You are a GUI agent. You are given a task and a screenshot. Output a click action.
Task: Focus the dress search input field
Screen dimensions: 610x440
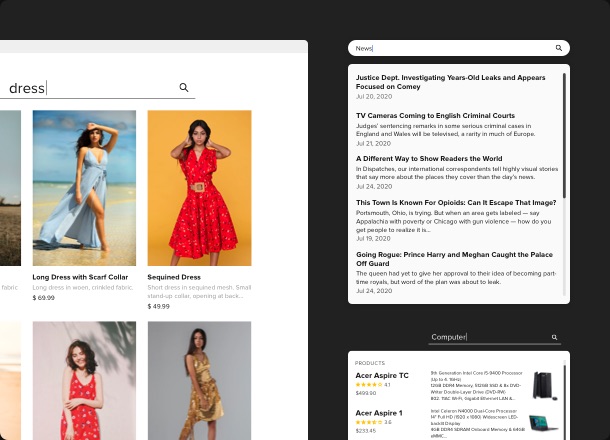pos(90,88)
